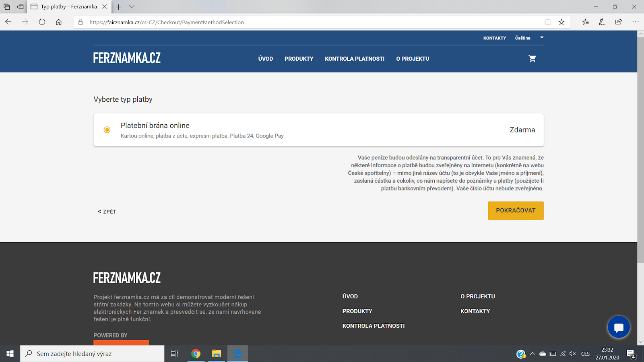Enable reading view in the address bar

click(547, 22)
